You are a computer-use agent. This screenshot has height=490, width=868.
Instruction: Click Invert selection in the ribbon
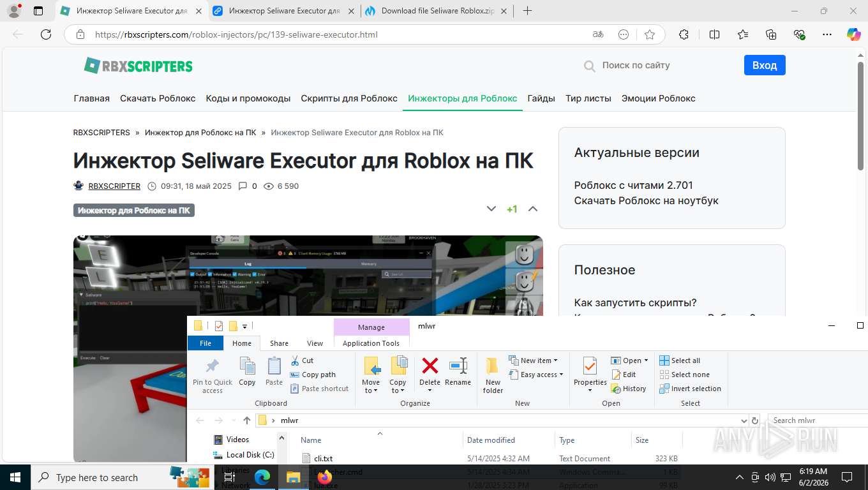(690, 389)
